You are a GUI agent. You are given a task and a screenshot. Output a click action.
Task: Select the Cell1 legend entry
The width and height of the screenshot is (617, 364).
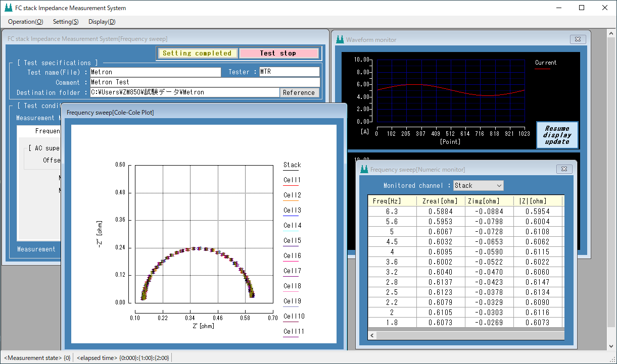292,180
